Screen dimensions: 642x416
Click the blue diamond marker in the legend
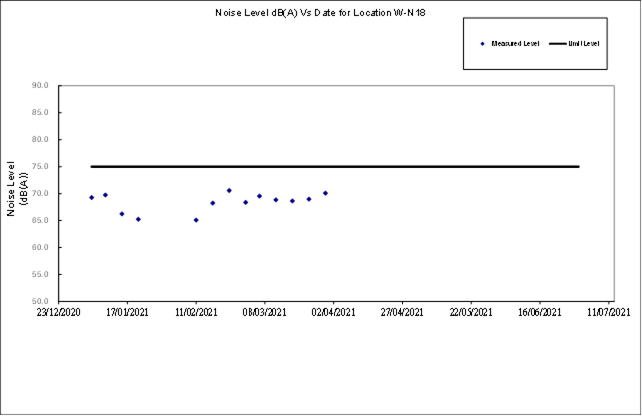tap(483, 44)
